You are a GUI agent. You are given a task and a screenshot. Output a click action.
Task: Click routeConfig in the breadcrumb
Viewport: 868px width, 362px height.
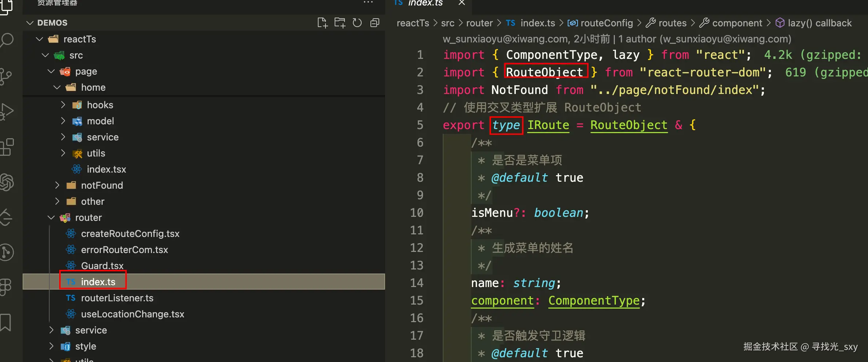pyautogui.click(x=606, y=23)
